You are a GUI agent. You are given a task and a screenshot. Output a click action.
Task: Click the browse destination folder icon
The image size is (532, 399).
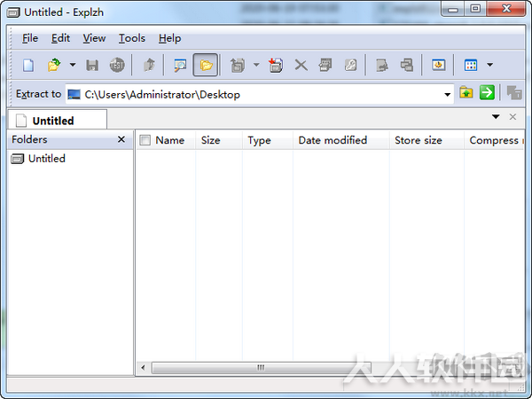coord(466,92)
